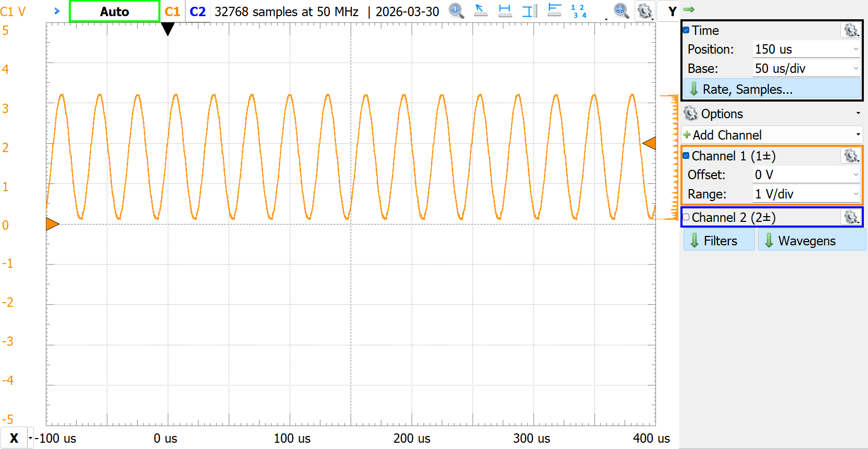
Task: Click the zoom-to-fit magnifier icon
Action: tap(621, 11)
